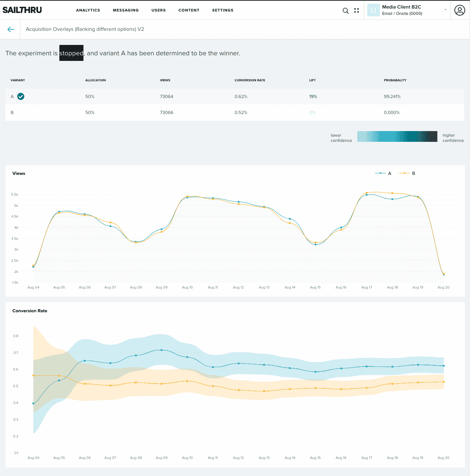Click the winner checkmark beside variant A
The image size is (470, 476).
pyautogui.click(x=21, y=96)
